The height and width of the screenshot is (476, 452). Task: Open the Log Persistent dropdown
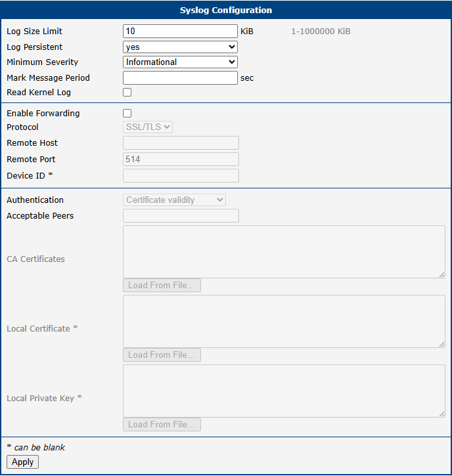(x=180, y=47)
